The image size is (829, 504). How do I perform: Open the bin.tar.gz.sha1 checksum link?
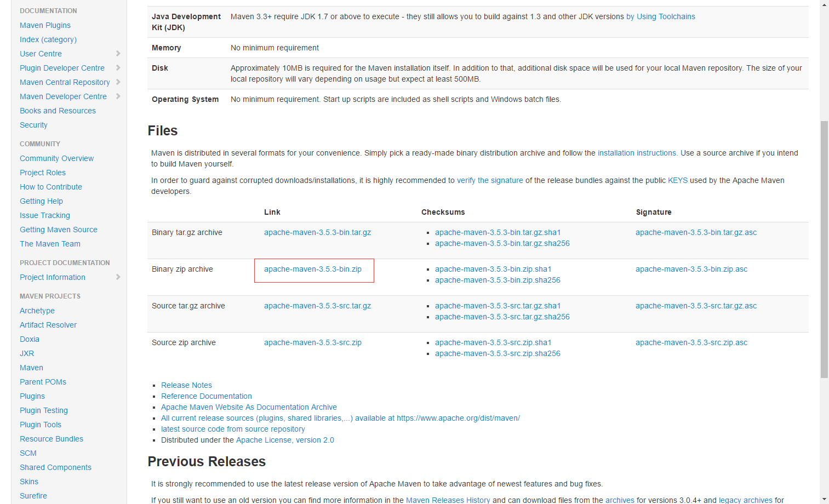(x=498, y=232)
